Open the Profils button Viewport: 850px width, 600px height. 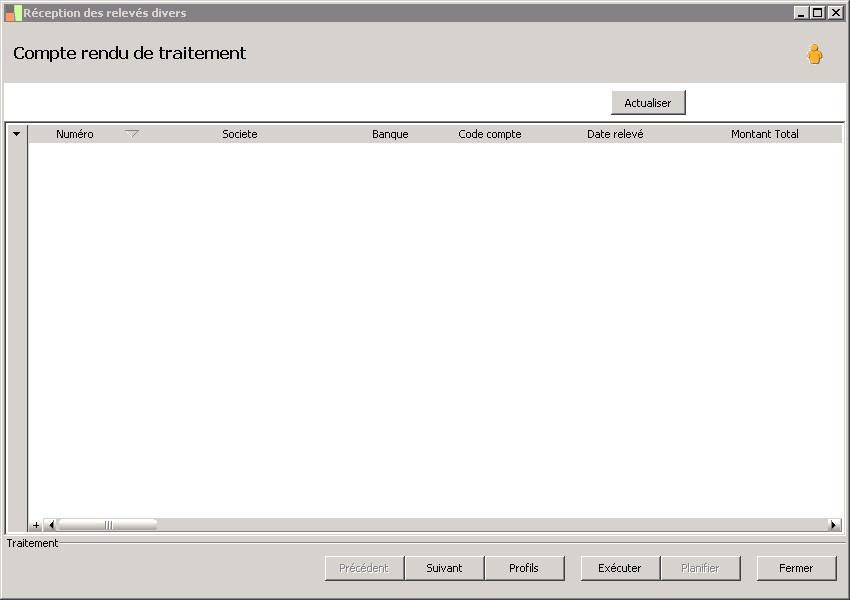tap(524, 568)
